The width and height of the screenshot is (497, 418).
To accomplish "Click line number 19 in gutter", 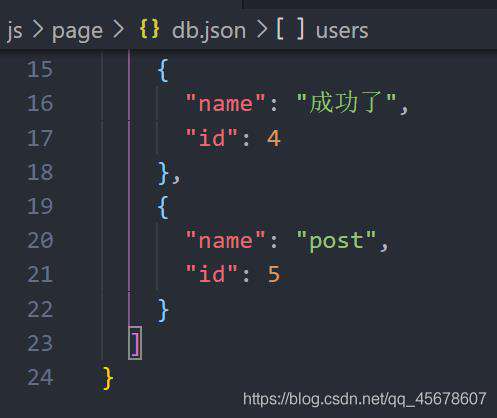I will (40, 206).
